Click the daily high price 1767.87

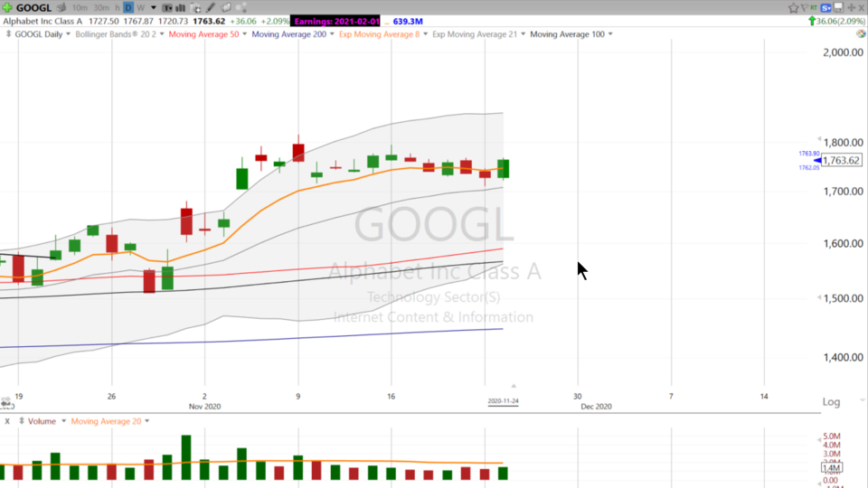[x=138, y=21]
